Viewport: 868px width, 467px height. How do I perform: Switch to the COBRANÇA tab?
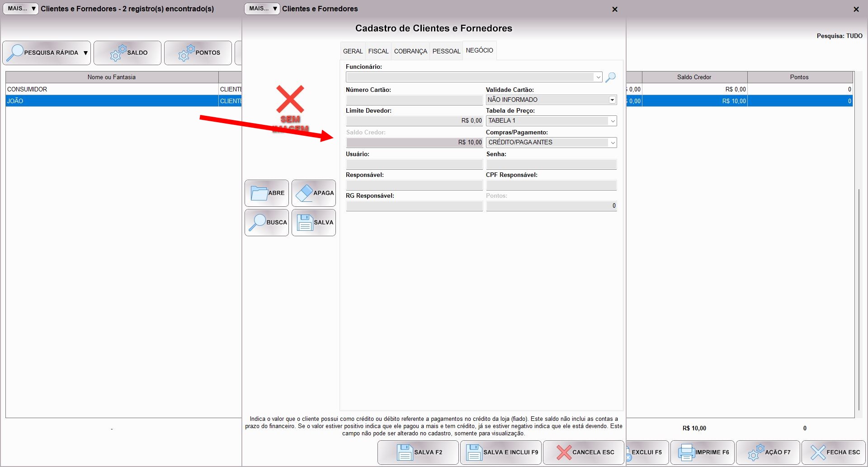410,51
